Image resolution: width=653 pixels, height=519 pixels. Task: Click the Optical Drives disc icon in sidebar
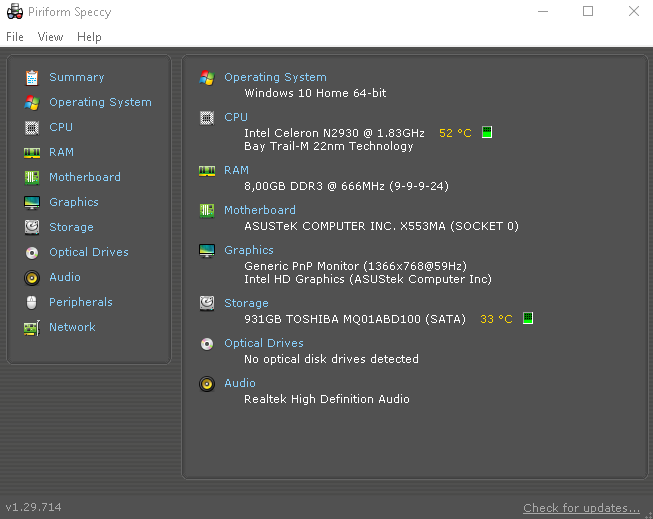coord(32,253)
